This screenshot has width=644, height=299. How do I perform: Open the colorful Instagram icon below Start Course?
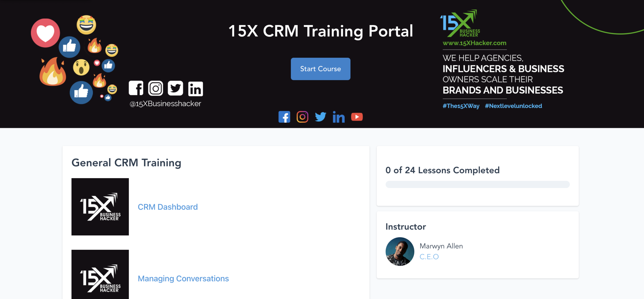pyautogui.click(x=302, y=117)
